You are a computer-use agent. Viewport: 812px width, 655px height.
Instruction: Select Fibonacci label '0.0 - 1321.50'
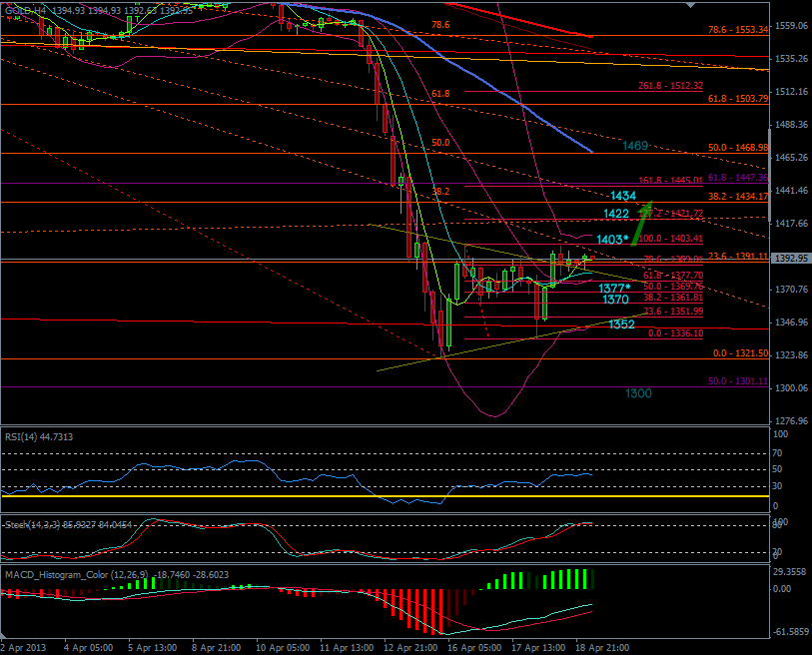tap(740, 353)
